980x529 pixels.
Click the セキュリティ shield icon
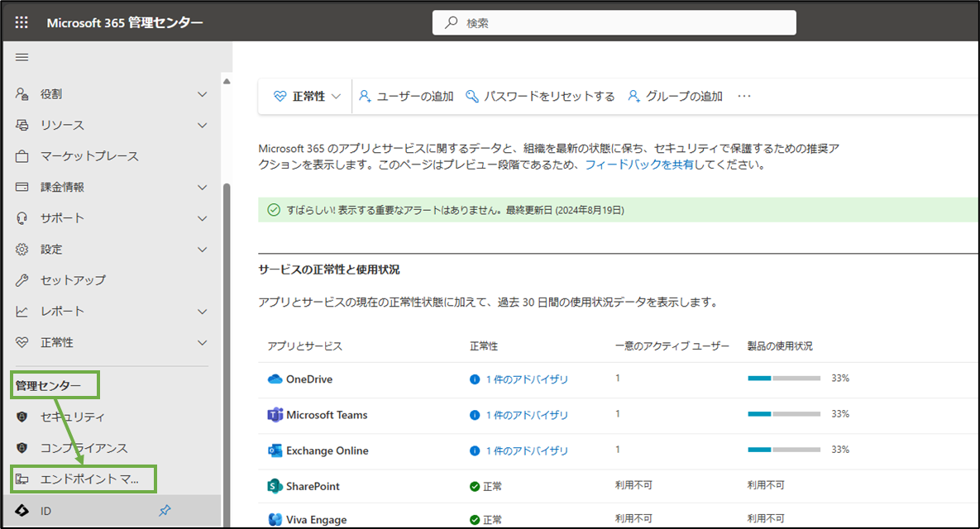pos(22,417)
